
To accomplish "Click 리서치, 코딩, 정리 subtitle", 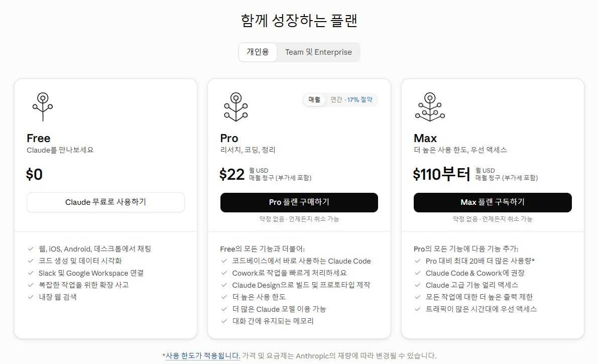I will 248,150.
